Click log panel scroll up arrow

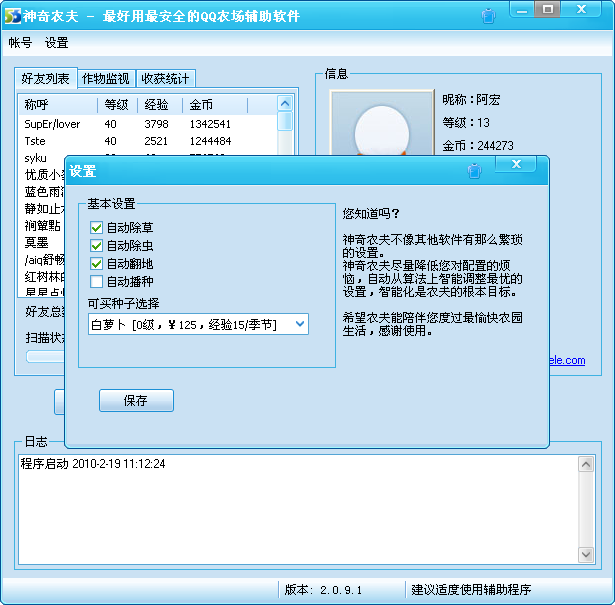(586, 464)
